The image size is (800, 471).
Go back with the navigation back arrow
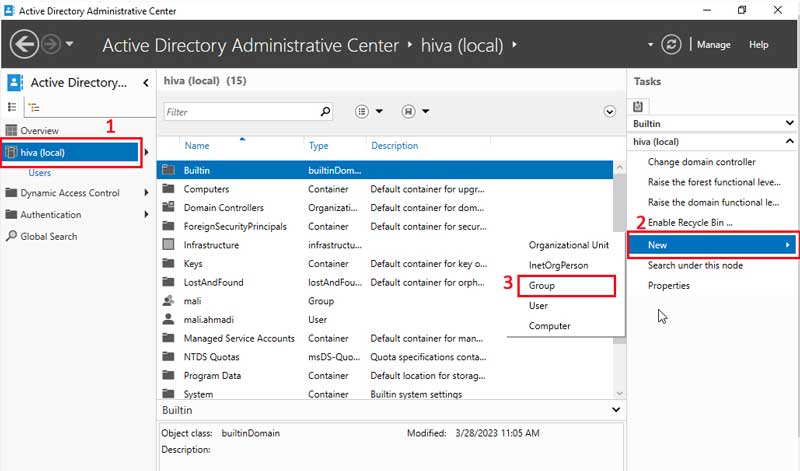tap(24, 44)
